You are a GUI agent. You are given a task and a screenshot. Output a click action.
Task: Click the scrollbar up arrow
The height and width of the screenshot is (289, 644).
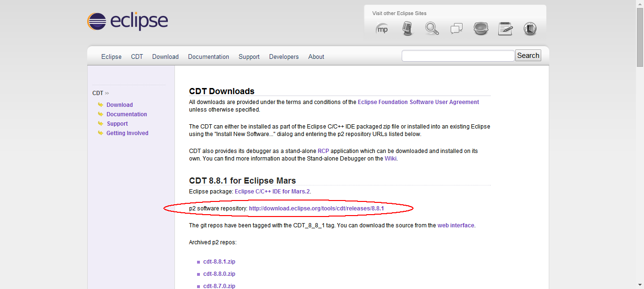coord(640,4)
